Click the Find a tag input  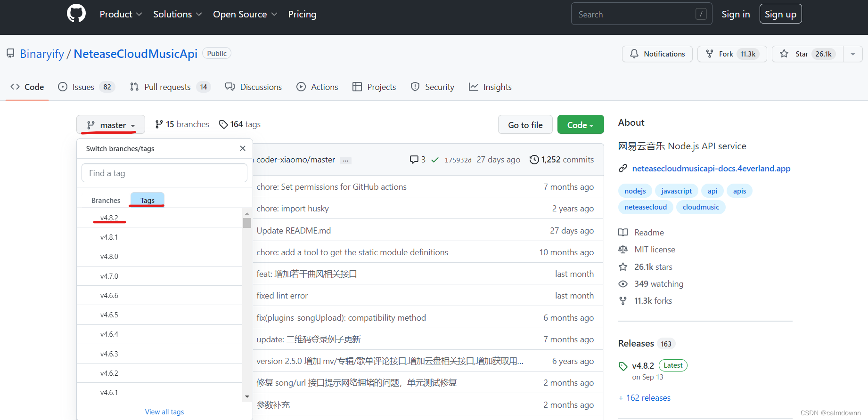coord(164,173)
